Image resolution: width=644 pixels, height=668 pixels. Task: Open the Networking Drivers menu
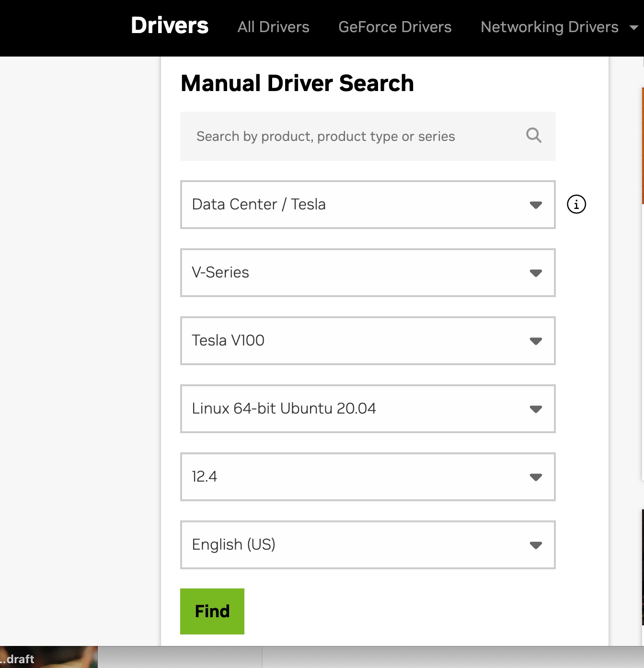point(549,27)
